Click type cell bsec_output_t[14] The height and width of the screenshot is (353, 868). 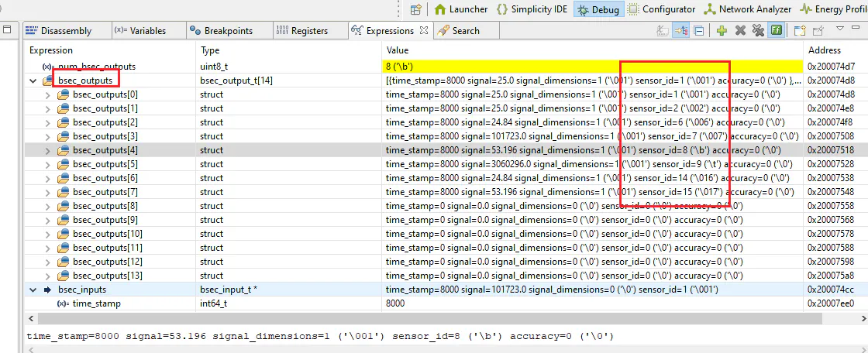coord(236,81)
